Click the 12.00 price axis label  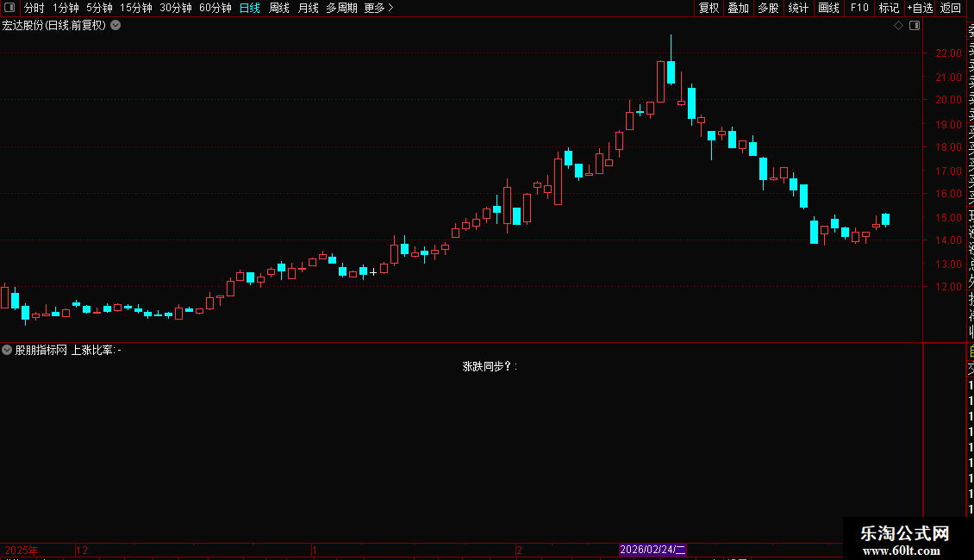[948, 287]
